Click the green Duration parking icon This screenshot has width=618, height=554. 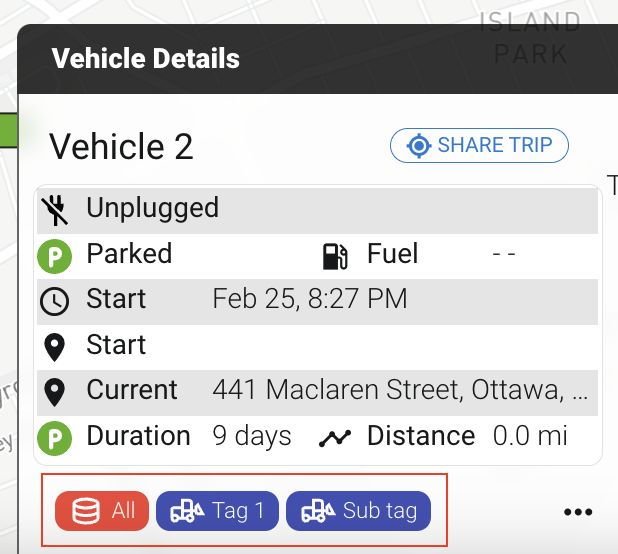tap(52, 437)
